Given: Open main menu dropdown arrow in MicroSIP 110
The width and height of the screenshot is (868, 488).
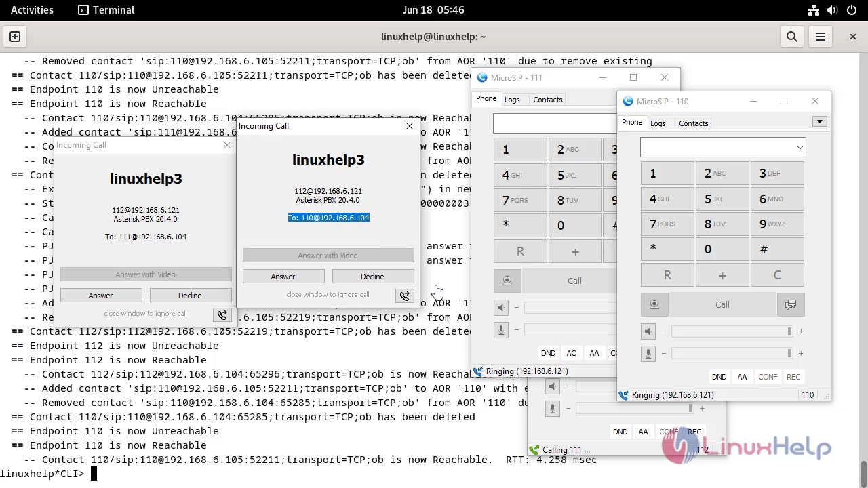Looking at the screenshot, I should (820, 122).
